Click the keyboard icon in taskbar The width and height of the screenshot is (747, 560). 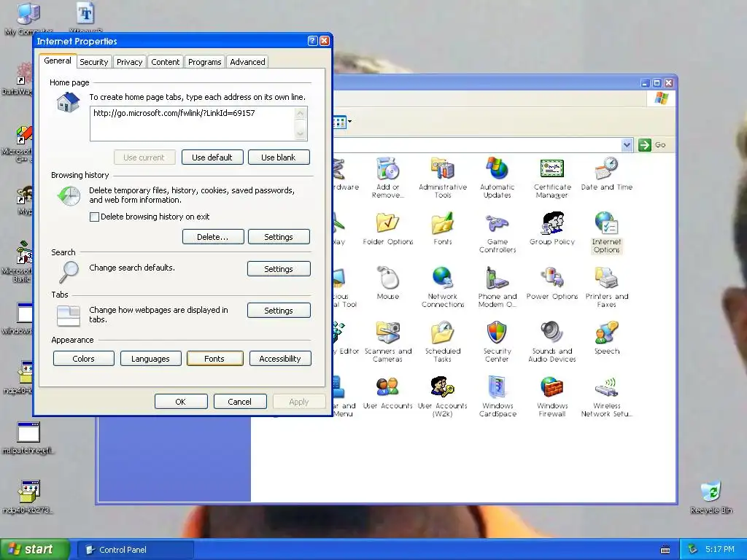[x=665, y=550]
